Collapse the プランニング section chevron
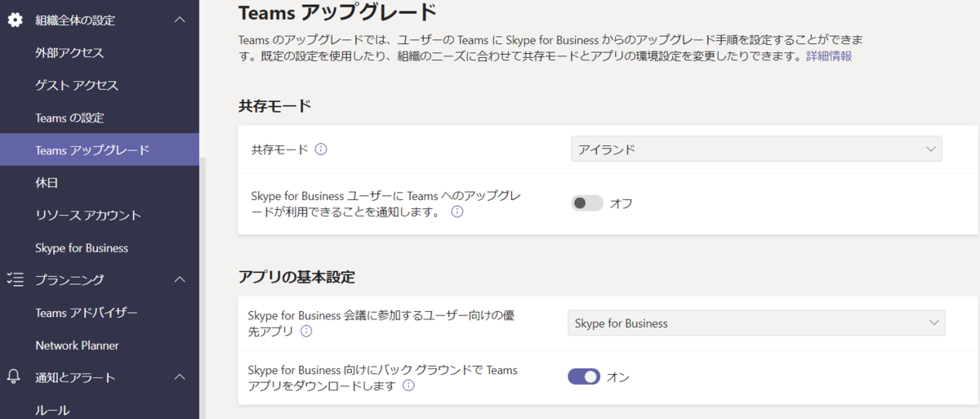The width and height of the screenshot is (980, 419). coord(180,279)
